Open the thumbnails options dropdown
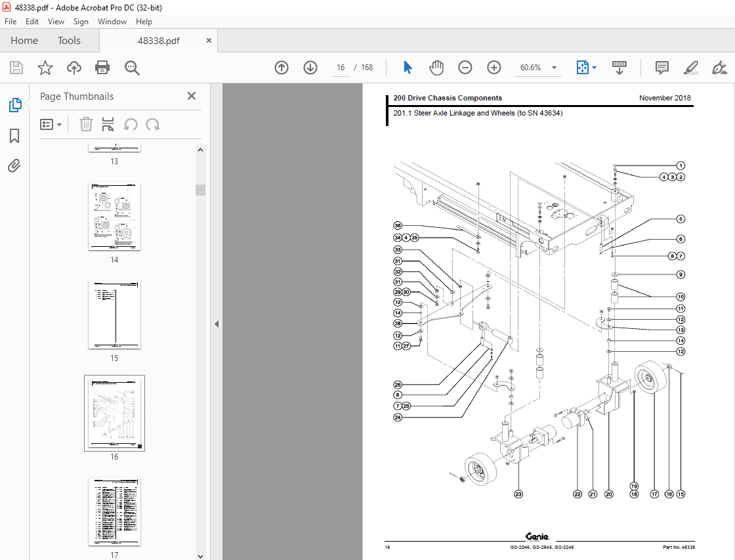Viewport: 735px width, 560px height. [51, 124]
